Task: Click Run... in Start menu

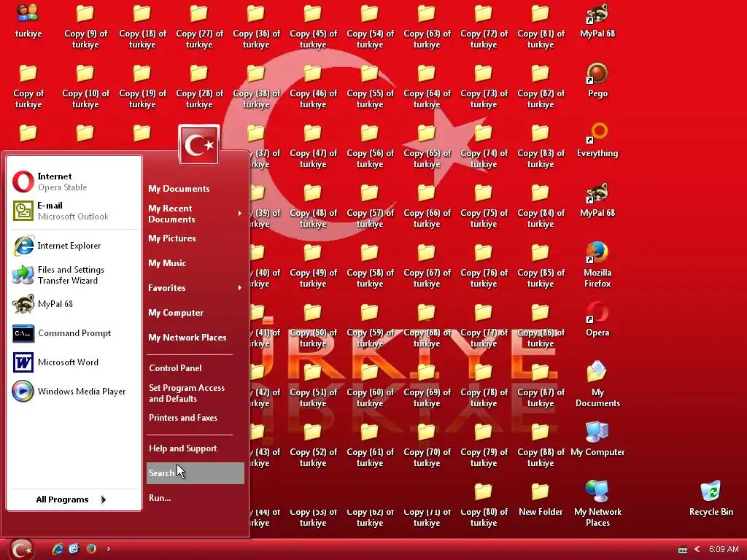Action: tap(196, 497)
